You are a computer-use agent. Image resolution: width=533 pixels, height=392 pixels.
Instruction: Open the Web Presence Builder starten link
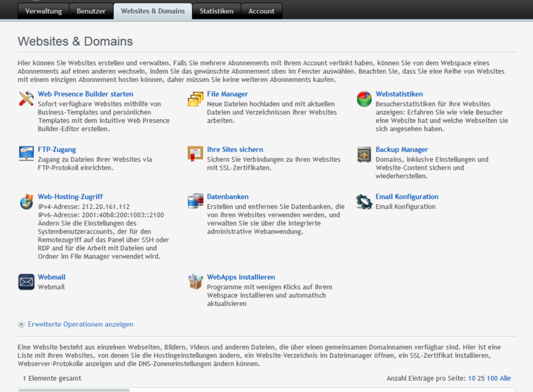85,94
